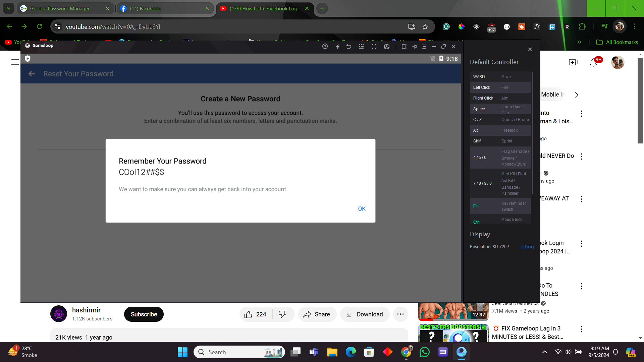Open more actions ellipsis next to Download
The width and height of the screenshot is (644, 362).
click(x=400, y=314)
